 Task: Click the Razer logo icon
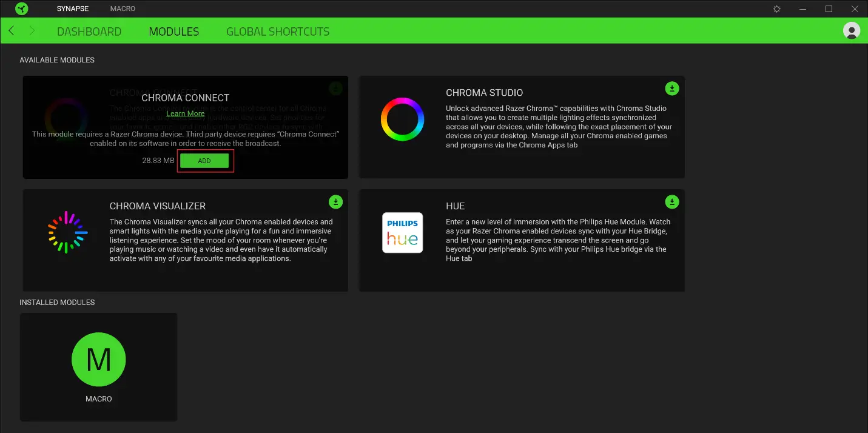click(22, 9)
